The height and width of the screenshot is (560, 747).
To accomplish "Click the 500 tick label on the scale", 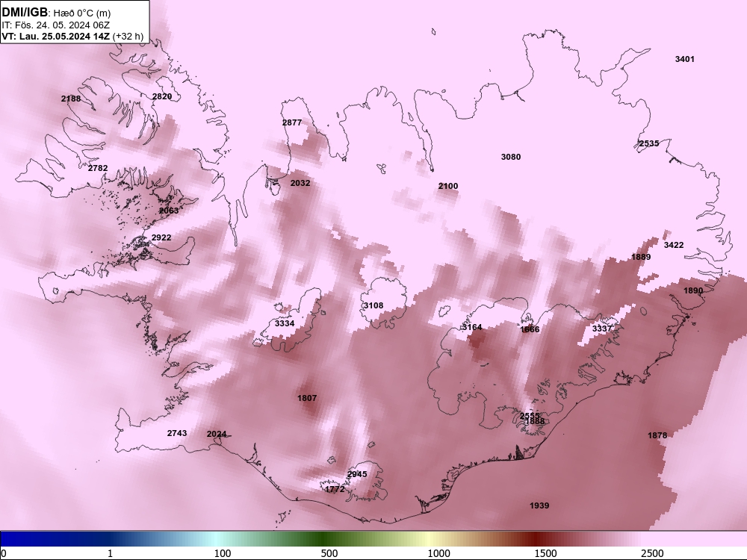I will 329,553.
